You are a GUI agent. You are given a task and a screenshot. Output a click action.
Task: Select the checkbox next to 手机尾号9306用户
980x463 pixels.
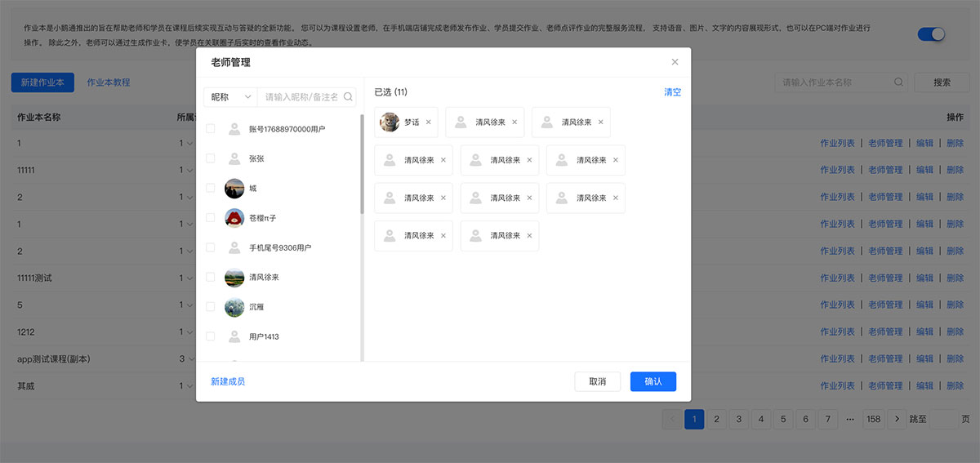click(211, 247)
